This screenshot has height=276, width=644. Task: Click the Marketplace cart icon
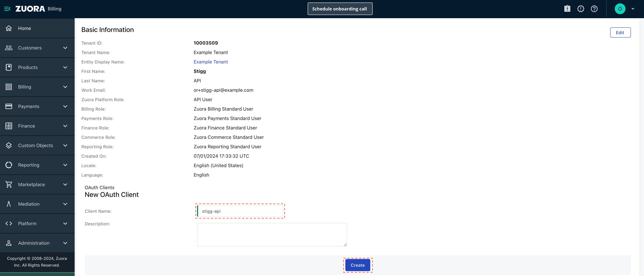[x=9, y=184]
